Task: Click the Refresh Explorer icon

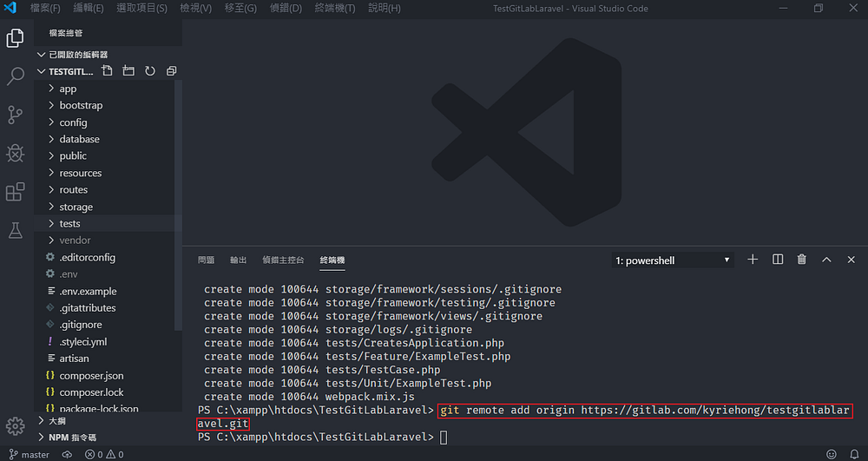Action: (x=150, y=71)
